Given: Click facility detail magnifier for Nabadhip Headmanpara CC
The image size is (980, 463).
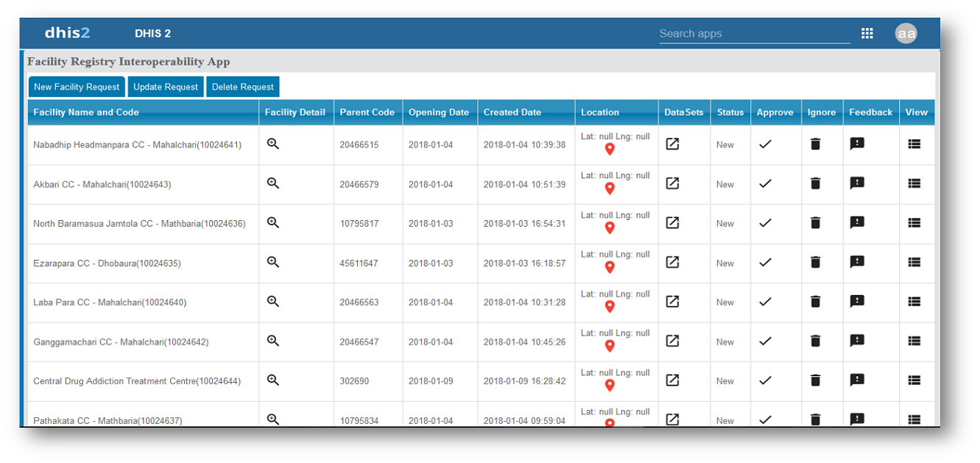Looking at the screenshot, I should click(273, 144).
